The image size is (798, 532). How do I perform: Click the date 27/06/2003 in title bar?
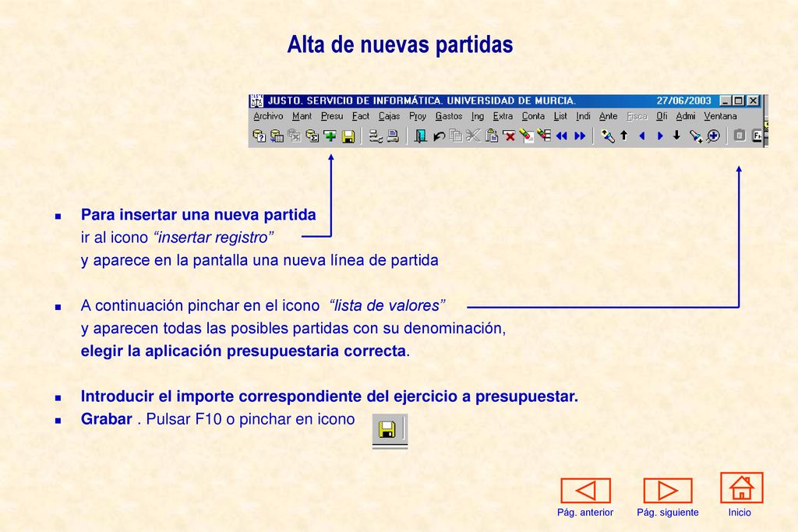click(x=683, y=100)
